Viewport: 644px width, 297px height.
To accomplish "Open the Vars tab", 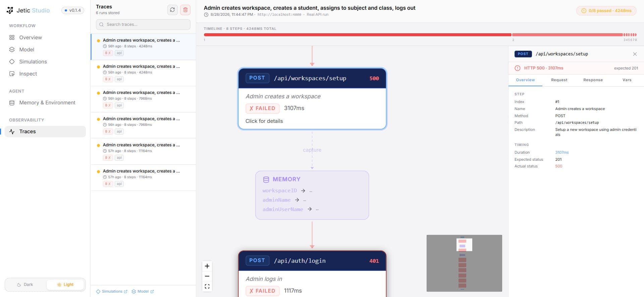I will 627,80.
